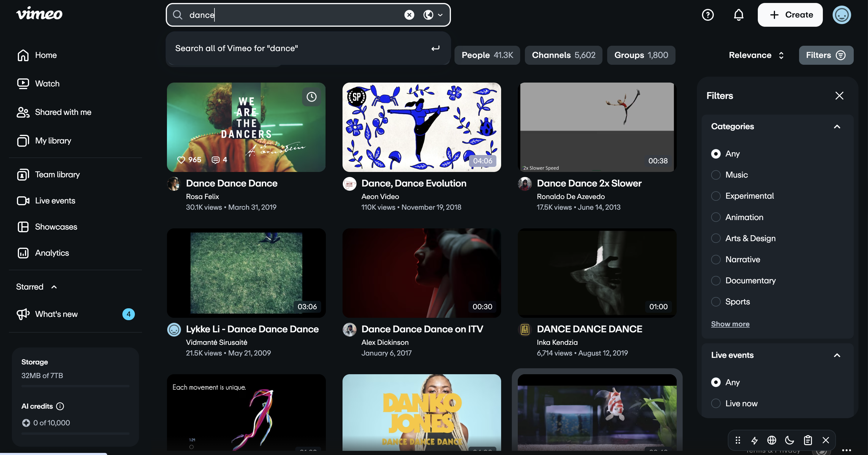The width and height of the screenshot is (868, 455).
Task: Go to My library
Action: [x=53, y=140]
